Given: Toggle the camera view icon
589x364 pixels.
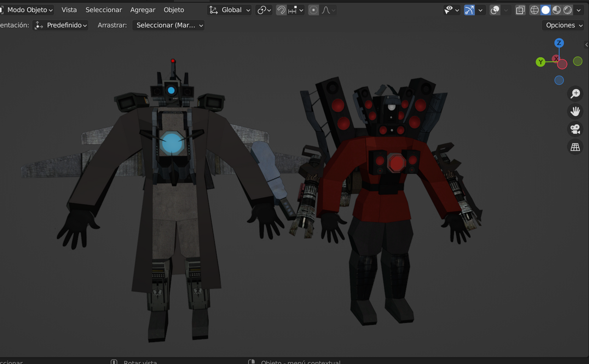Looking at the screenshot, I should click(x=575, y=129).
